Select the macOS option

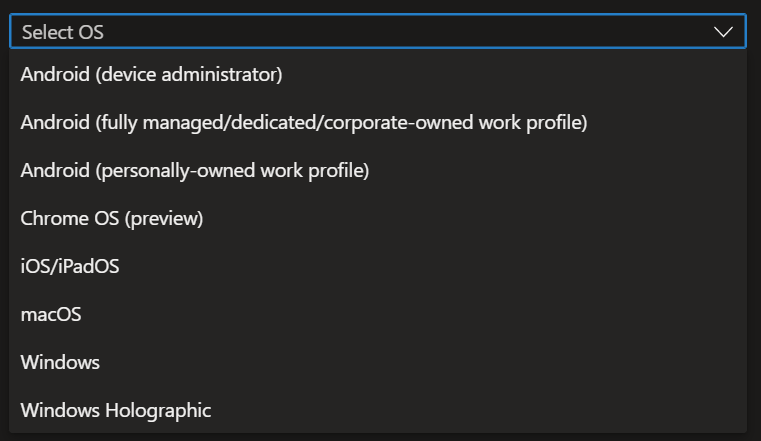click(x=51, y=314)
